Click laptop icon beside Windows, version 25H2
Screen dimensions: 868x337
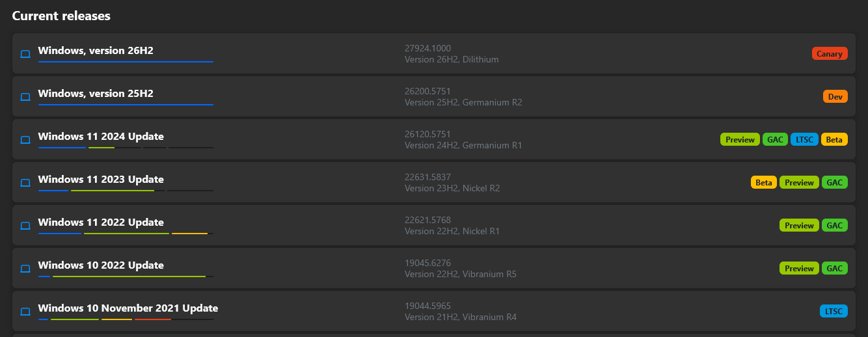[x=25, y=97]
